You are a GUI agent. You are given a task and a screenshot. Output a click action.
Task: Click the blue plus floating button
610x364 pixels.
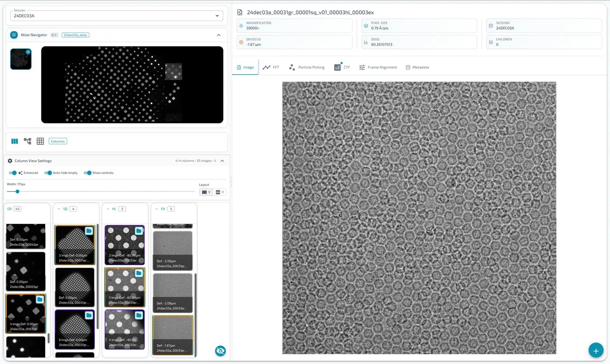coord(596,350)
